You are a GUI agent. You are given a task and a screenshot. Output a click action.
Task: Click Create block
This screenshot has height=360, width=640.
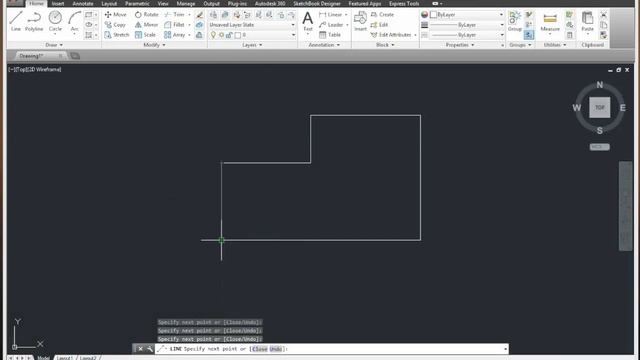pos(382,14)
